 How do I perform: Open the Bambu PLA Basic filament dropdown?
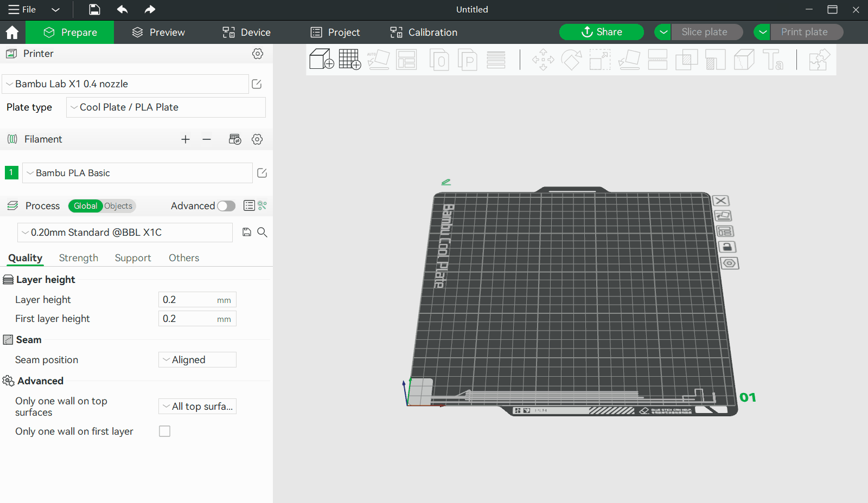[x=137, y=173]
